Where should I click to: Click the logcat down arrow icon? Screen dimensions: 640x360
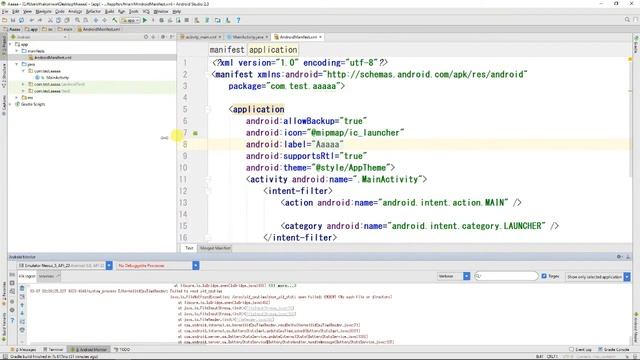(x=22, y=313)
